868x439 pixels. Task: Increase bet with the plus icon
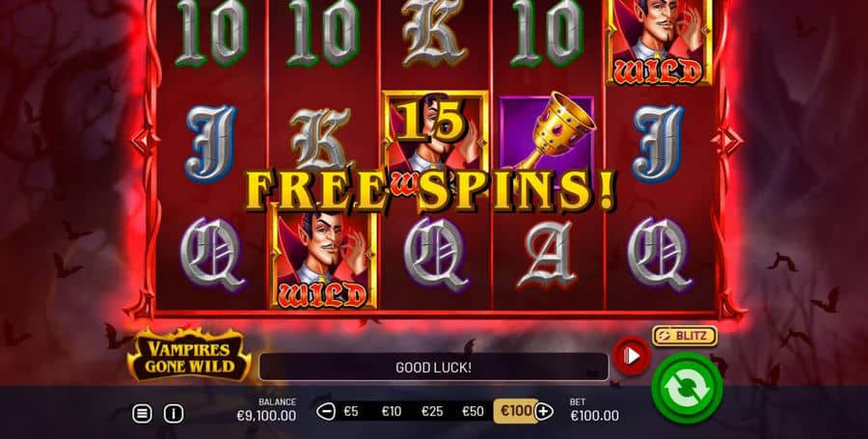[544, 411]
